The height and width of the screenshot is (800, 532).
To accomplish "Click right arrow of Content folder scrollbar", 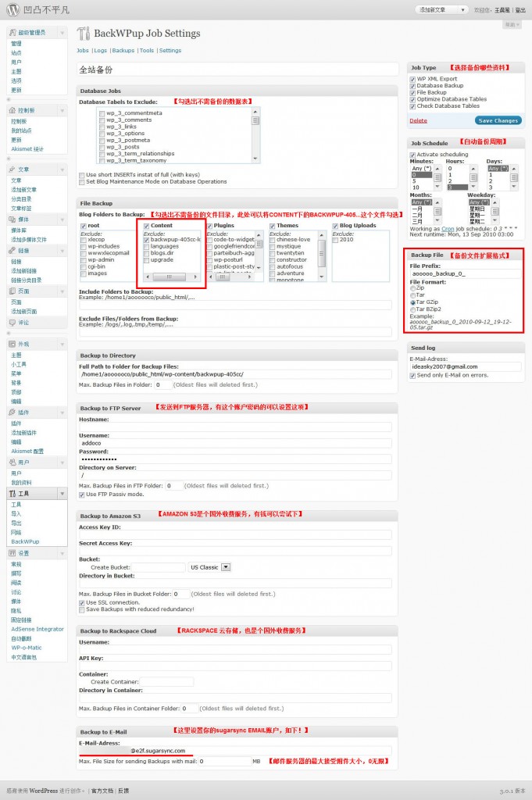I will (195, 277).
